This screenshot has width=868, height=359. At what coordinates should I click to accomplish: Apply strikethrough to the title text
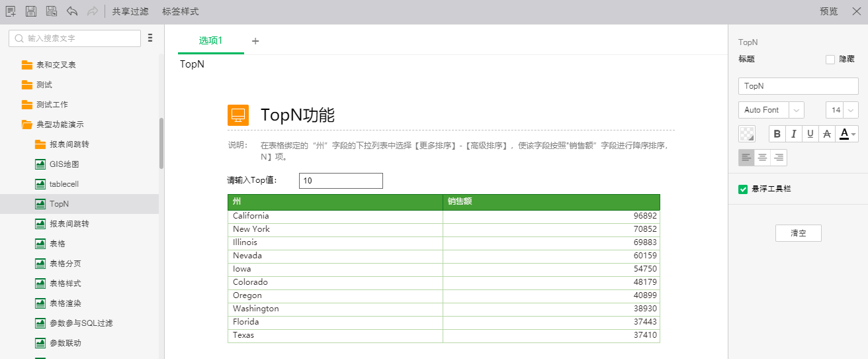[x=826, y=134]
